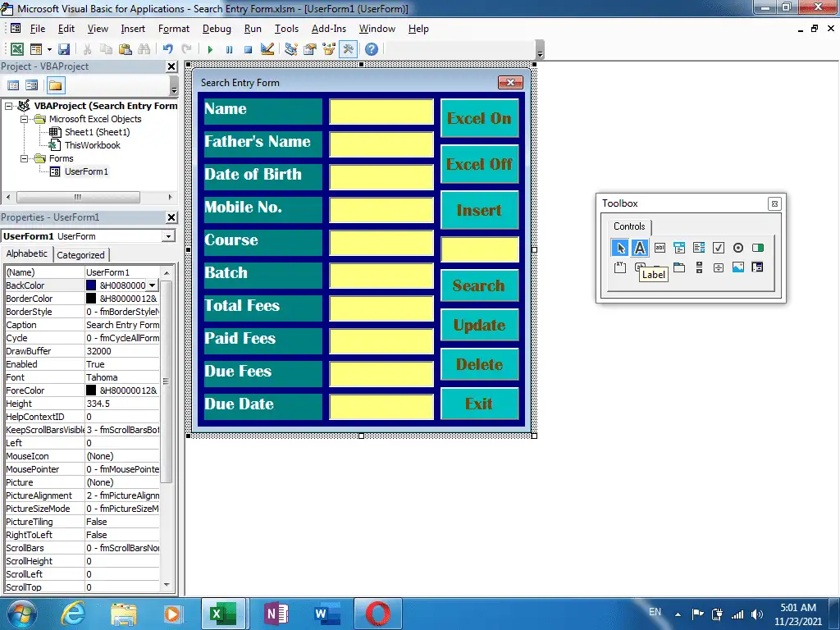Viewport: 840px width, 630px height.
Task: Open the Insert UserForm dropdown arrow
Action: (x=49, y=49)
